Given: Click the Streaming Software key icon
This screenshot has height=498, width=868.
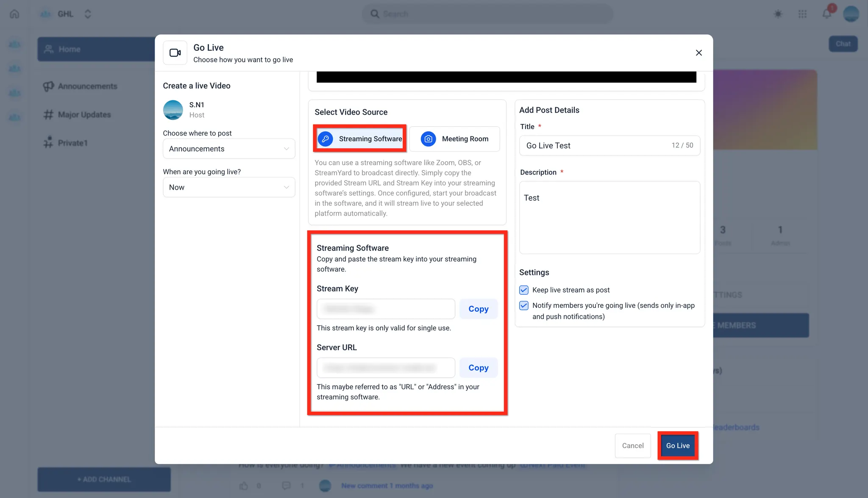Looking at the screenshot, I should click(325, 139).
